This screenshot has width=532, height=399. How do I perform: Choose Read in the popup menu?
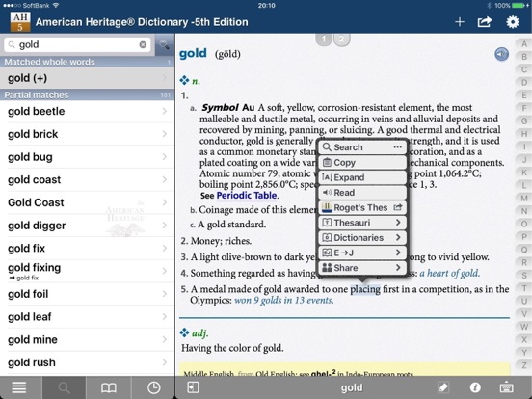(362, 193)
